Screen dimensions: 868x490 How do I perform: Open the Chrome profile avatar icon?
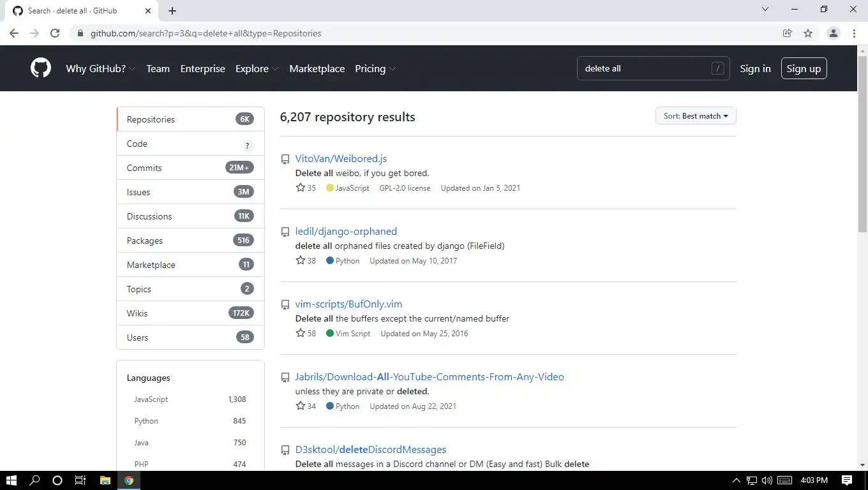[x=833, y=33]
